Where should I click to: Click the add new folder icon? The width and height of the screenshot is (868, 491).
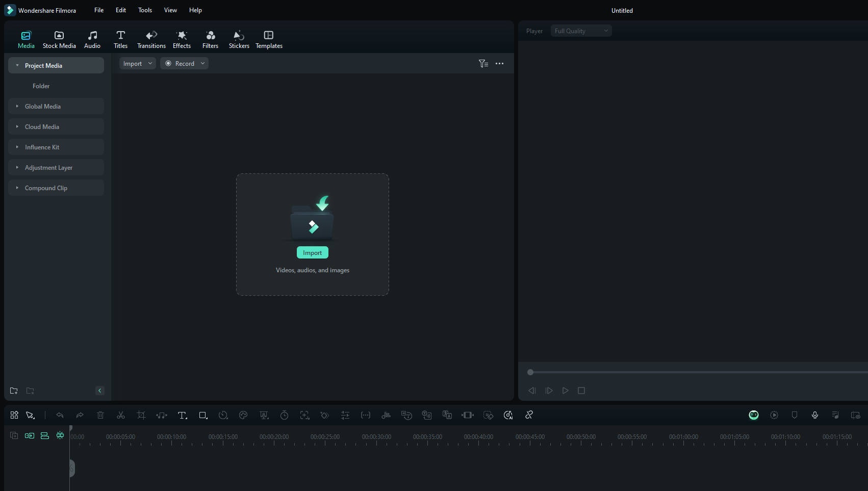pos(14,391)
